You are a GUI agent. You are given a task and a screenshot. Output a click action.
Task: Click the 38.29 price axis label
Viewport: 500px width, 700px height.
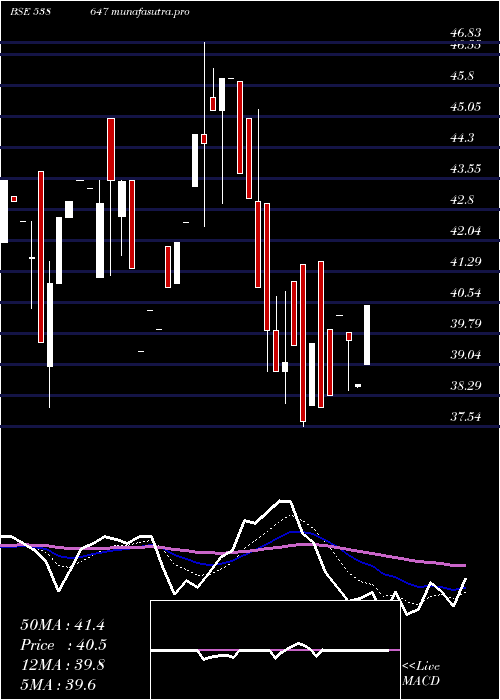[466, 386]
